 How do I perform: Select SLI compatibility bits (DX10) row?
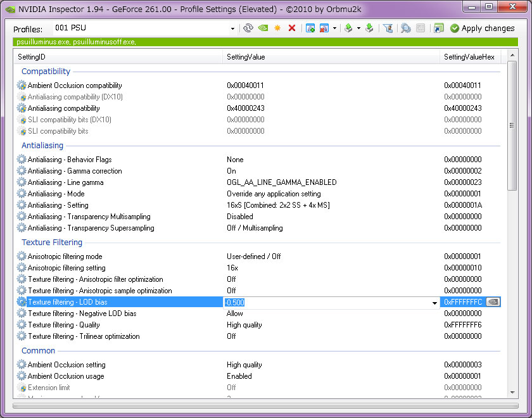pos(258,120)
